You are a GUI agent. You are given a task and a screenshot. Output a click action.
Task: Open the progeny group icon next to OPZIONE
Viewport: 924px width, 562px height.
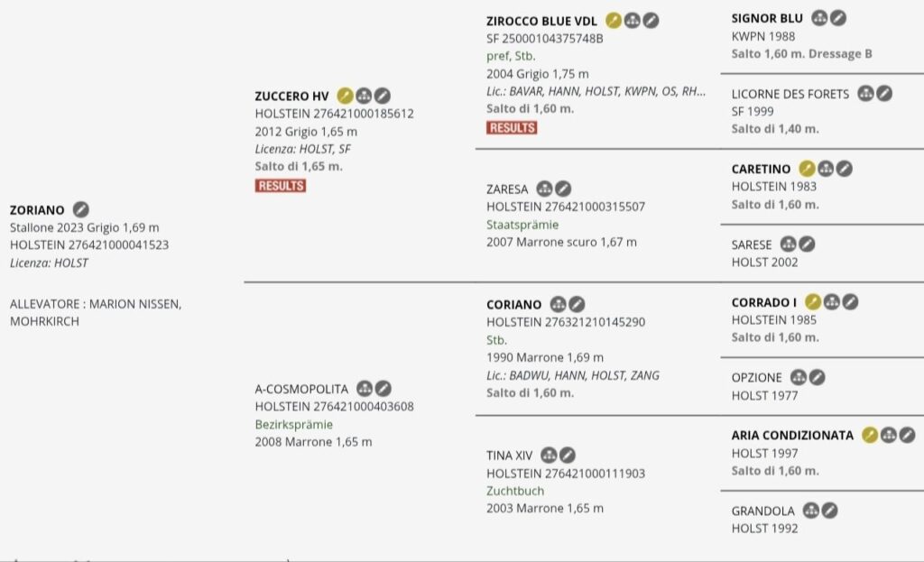point(799,378)
